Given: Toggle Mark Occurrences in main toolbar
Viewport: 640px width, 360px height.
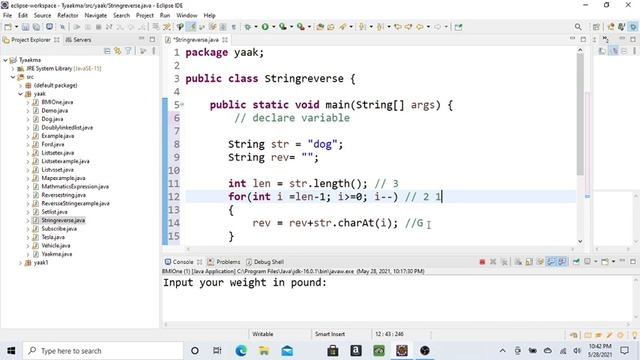Looking at the screenshot, I should [x=191, y=27].
